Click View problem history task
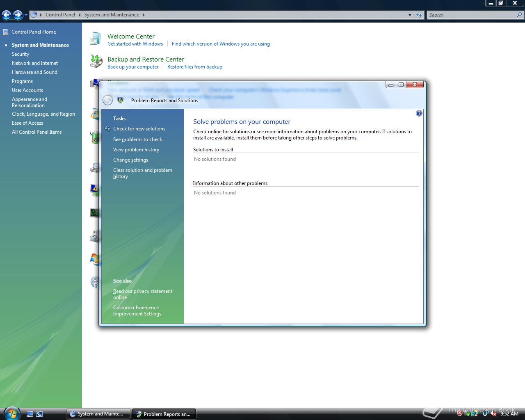The width and height of the screenshot is (525, 420). point(136,150)
